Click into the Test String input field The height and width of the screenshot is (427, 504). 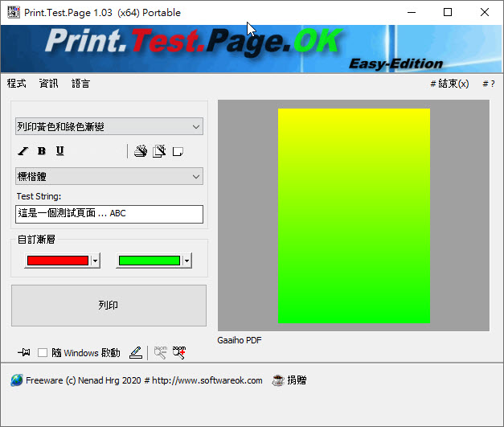coord(109,214)
